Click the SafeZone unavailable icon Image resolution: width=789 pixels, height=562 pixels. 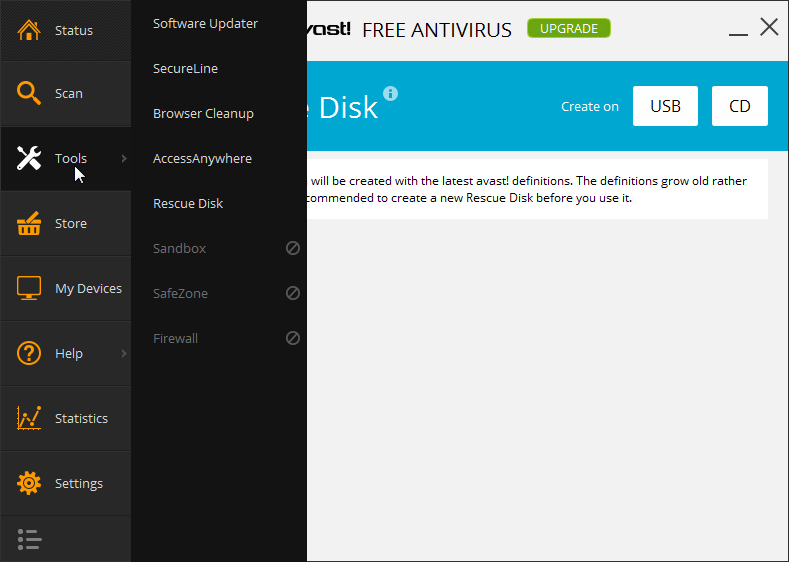click(293, 293)
